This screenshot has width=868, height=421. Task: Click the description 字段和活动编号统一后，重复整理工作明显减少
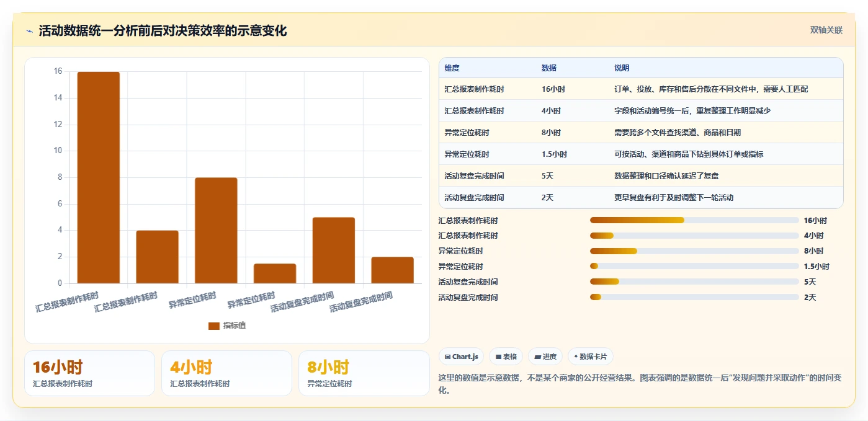click(692, 111)
